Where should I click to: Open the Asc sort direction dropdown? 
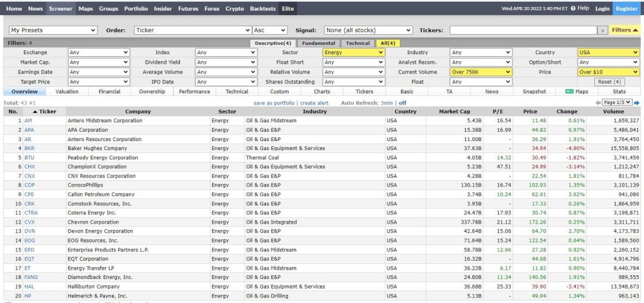click(270, 30)
